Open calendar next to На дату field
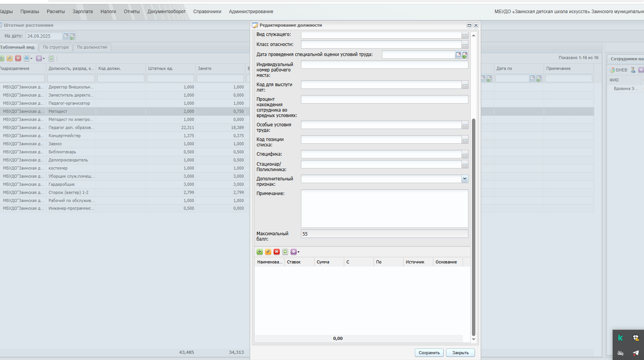 coord(66,36)
